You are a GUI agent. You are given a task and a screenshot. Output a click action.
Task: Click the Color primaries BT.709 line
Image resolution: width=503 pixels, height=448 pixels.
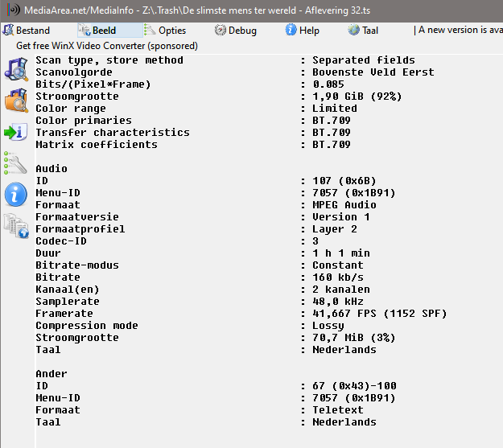click(193, 121)
